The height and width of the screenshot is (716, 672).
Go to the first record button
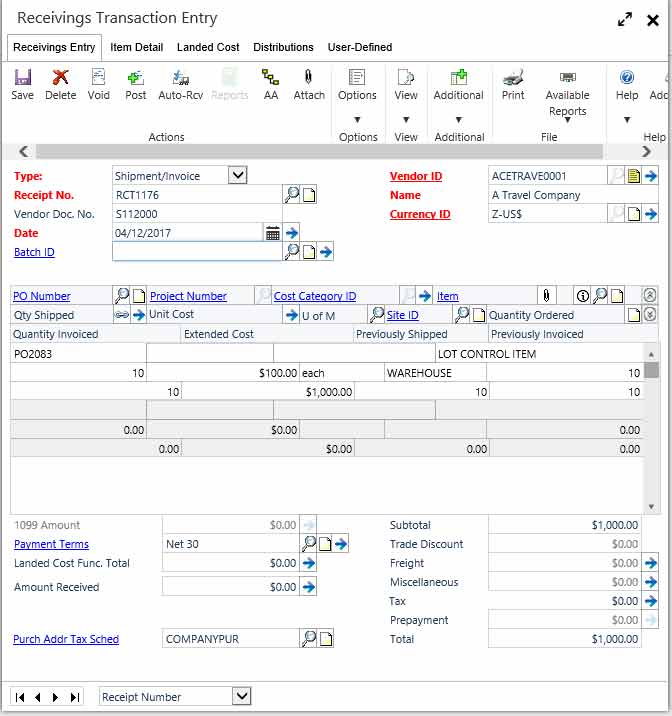[20, 697]
